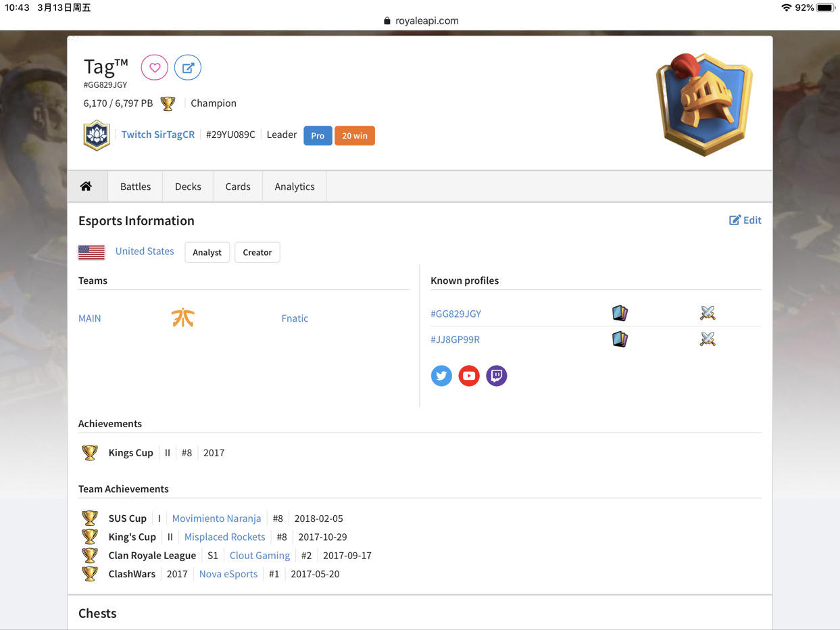The height and width of the screenshot is (630, 840).
Task: View battles for profile #JJ8GP99R
Action: click(708, 339)
